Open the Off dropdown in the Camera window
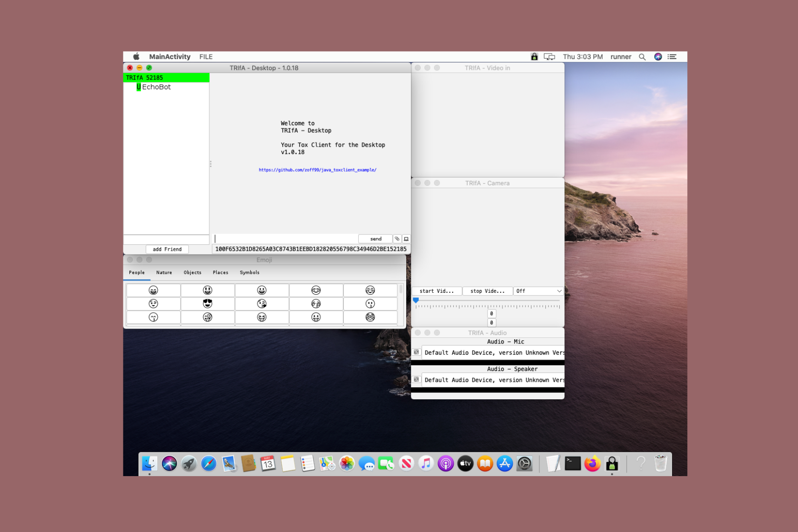 538,291
